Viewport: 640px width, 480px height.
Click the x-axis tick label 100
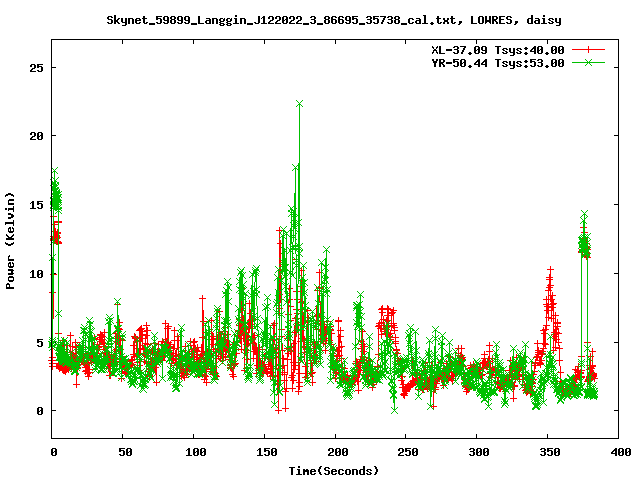(195, 452)
